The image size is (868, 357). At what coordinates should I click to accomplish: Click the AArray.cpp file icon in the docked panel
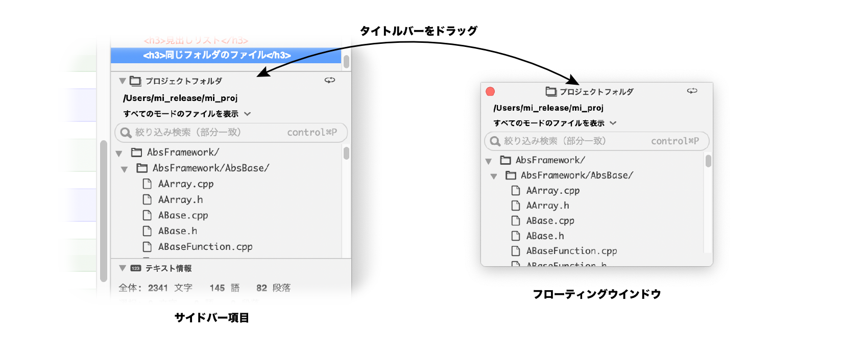point(147,184)
